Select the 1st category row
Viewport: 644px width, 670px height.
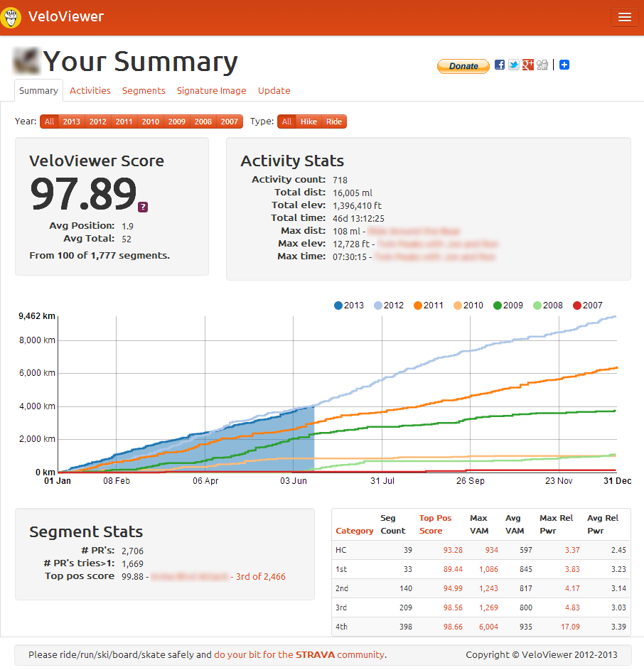tap(481, 569)
